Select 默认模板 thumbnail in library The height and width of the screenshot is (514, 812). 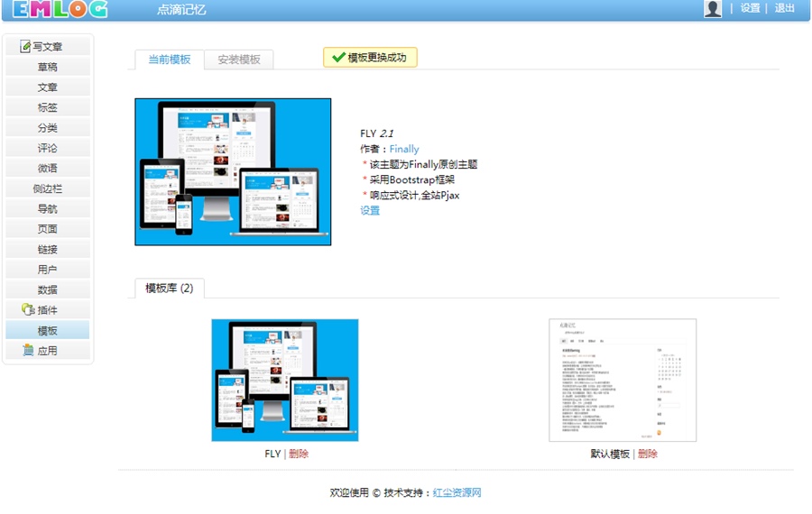[623, 381]
